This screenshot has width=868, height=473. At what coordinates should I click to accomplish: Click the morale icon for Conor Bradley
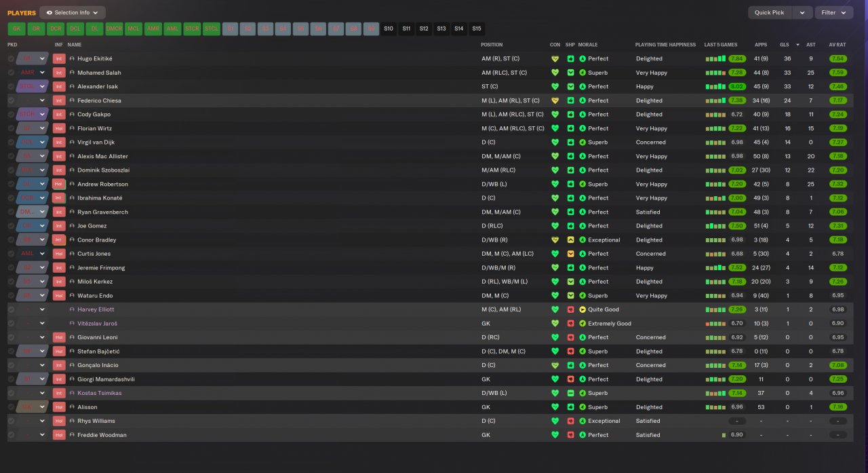pos(583,240)
